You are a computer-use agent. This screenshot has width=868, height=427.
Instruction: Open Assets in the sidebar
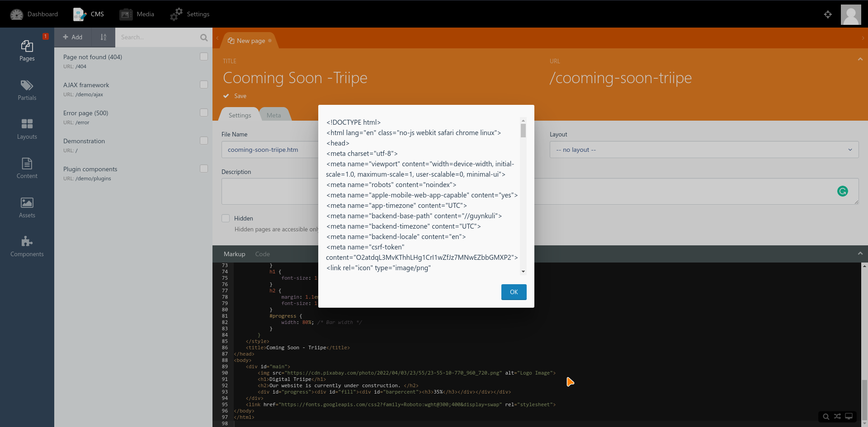pos(27,208)
